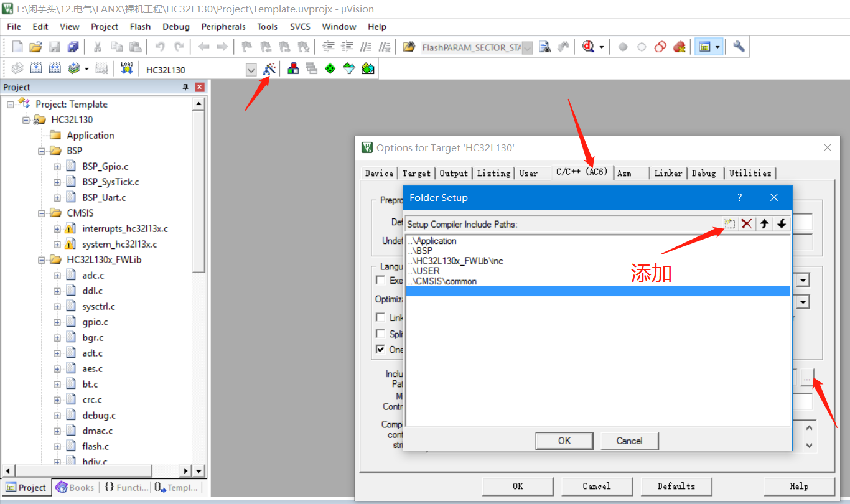The width and height of the screenshot is (850, 504).
Task: Select the ..\CMSIS\common include path
Action: coord(597,281)
